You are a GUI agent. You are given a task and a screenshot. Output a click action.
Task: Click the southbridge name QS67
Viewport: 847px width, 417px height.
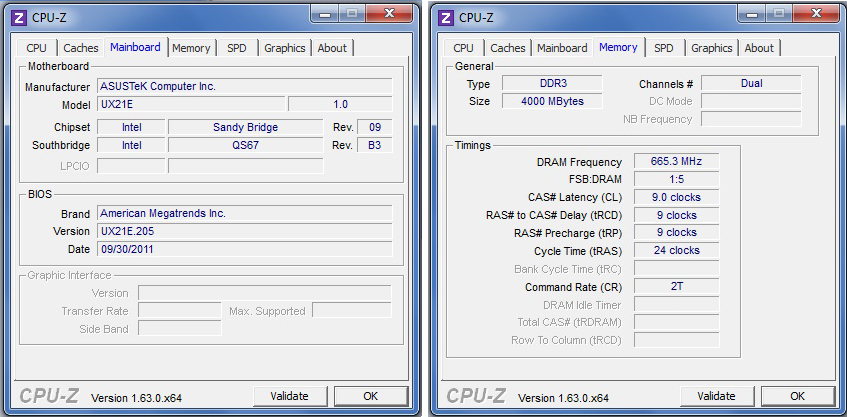(245, 145)
